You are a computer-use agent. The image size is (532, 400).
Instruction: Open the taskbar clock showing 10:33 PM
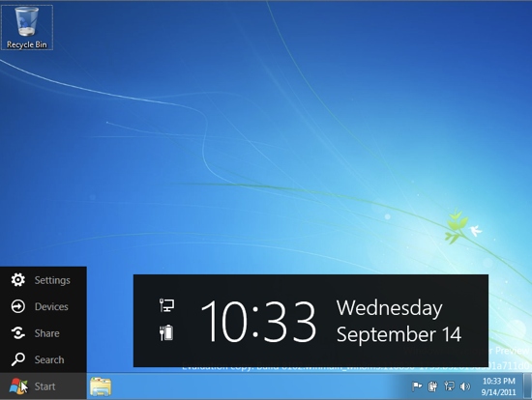(x=499, y=386)
